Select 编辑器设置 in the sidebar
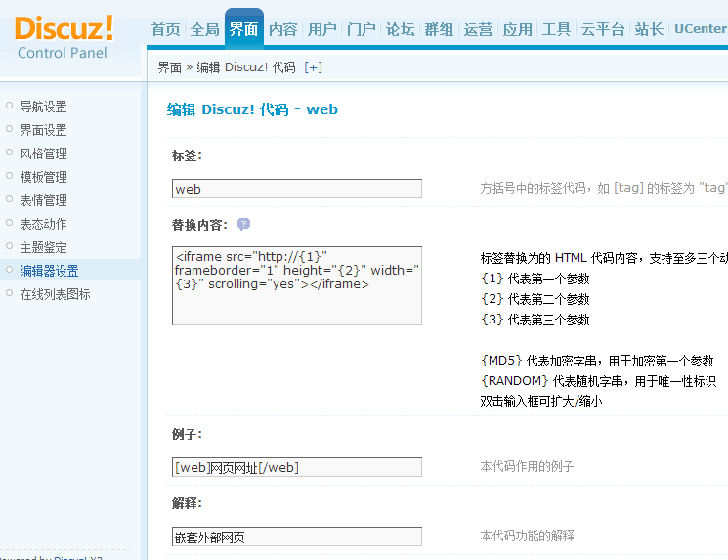Screen dimensions: 728x560 click(49, 271)
